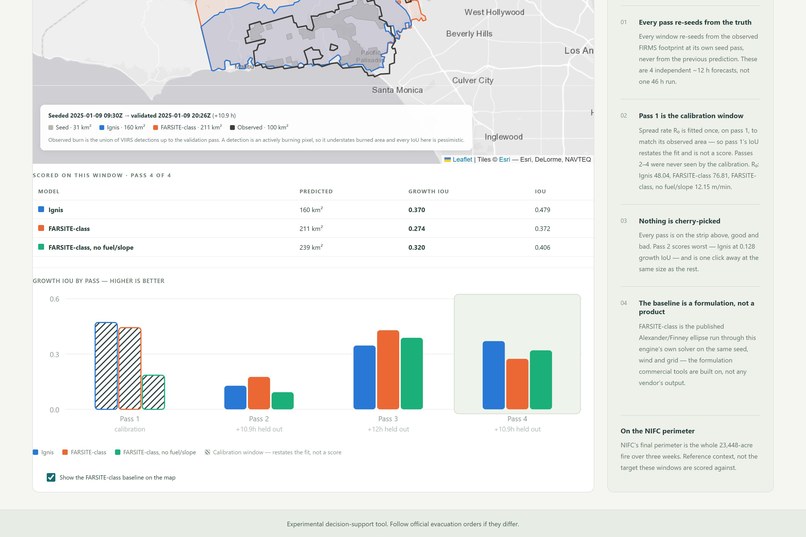Image resolution: width=806 pixels, height=537 pixels.
Task: Click the "Growth IoU by pass" chart title
Action: [99, 281]
